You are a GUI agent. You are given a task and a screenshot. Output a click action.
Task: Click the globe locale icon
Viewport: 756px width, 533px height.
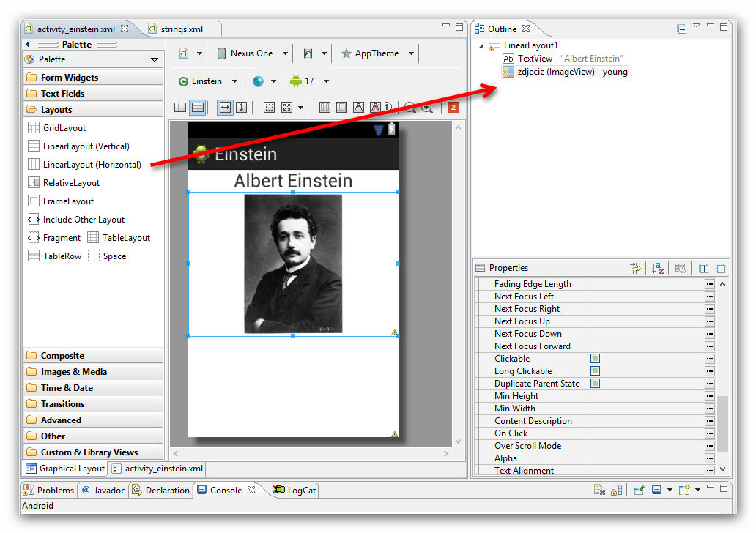[x=259, y=81]
